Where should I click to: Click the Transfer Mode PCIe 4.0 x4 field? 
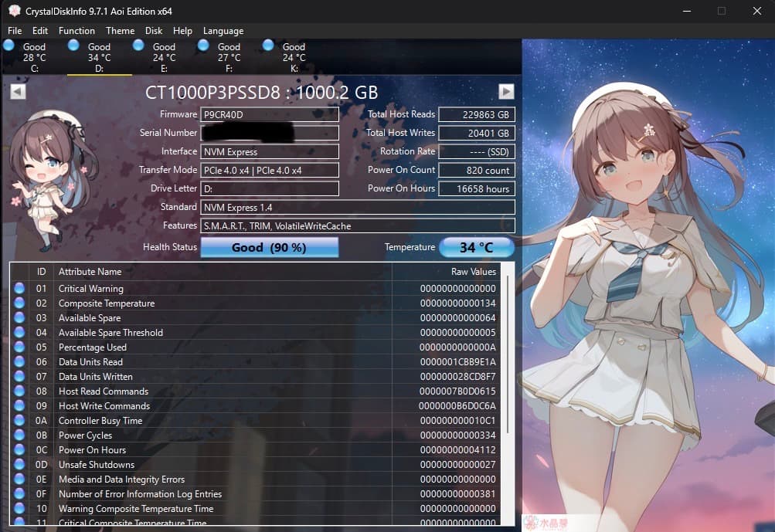(270, 171)
